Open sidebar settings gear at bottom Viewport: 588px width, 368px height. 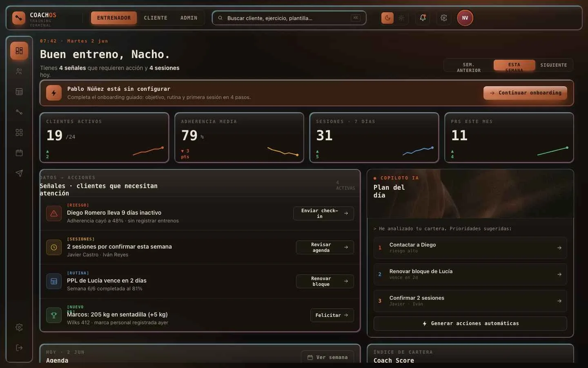pos(19,327)
